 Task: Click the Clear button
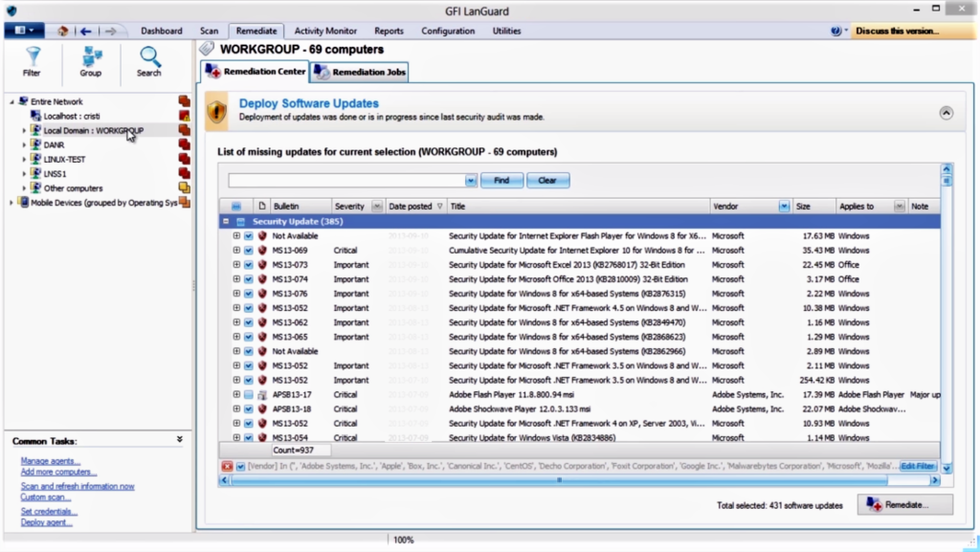pos(547,181)
